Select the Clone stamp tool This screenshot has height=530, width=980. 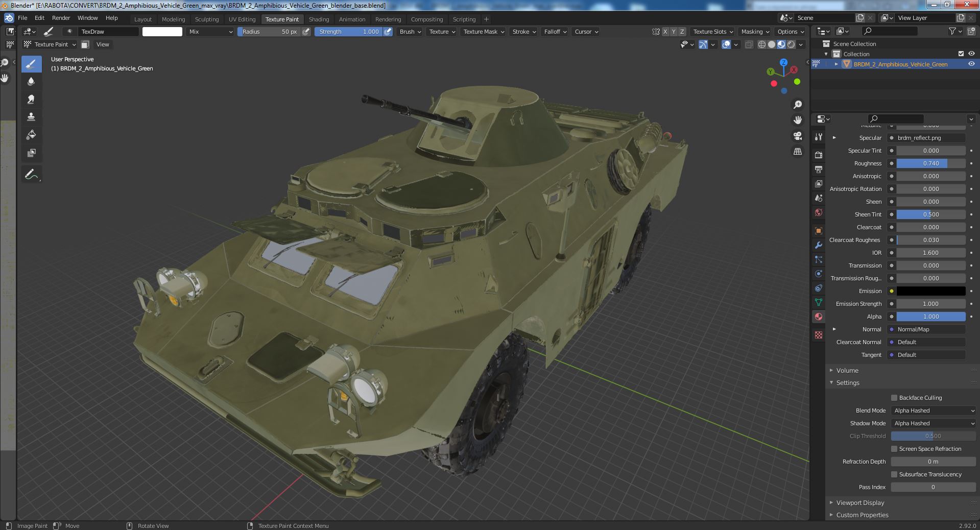(31, 117)
